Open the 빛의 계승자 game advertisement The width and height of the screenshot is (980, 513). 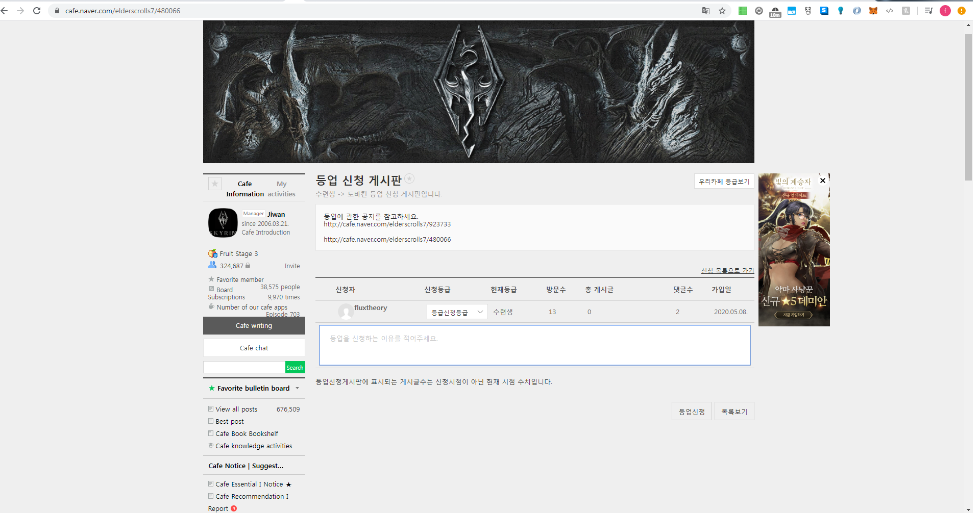794,250
